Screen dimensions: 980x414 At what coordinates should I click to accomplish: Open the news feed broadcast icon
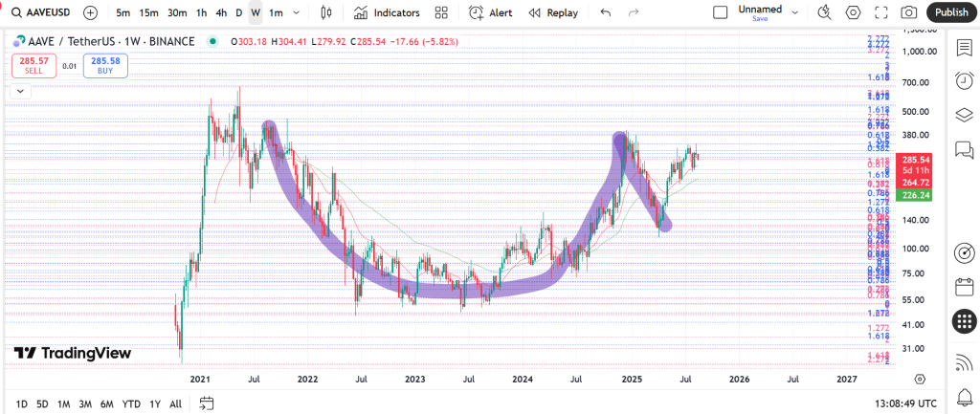pos(965,361)
